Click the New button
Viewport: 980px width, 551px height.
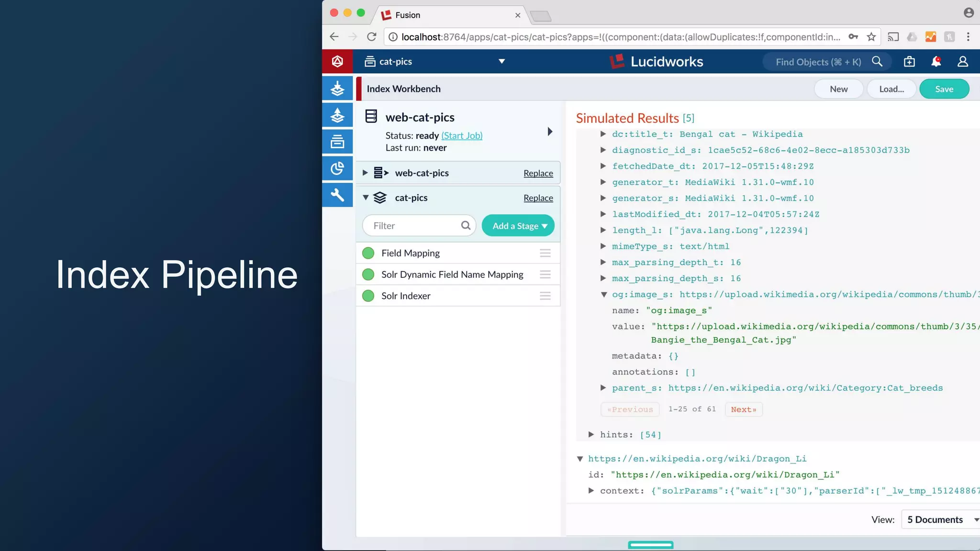point(838,89)
